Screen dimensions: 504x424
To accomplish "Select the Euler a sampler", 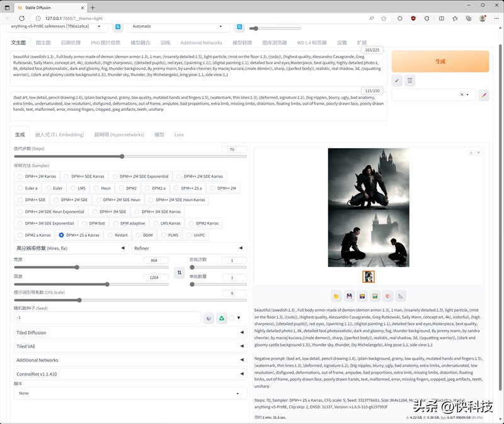I will pos(28,188).
